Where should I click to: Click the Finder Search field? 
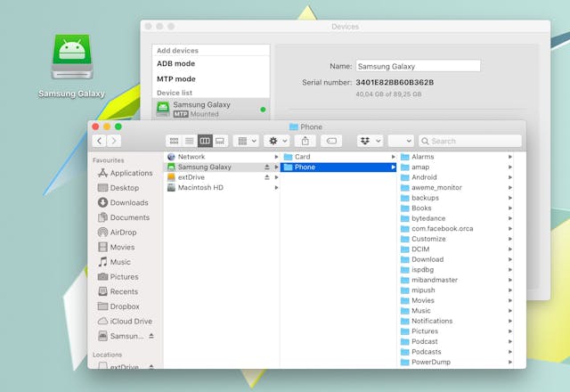(x=470, y=141)
